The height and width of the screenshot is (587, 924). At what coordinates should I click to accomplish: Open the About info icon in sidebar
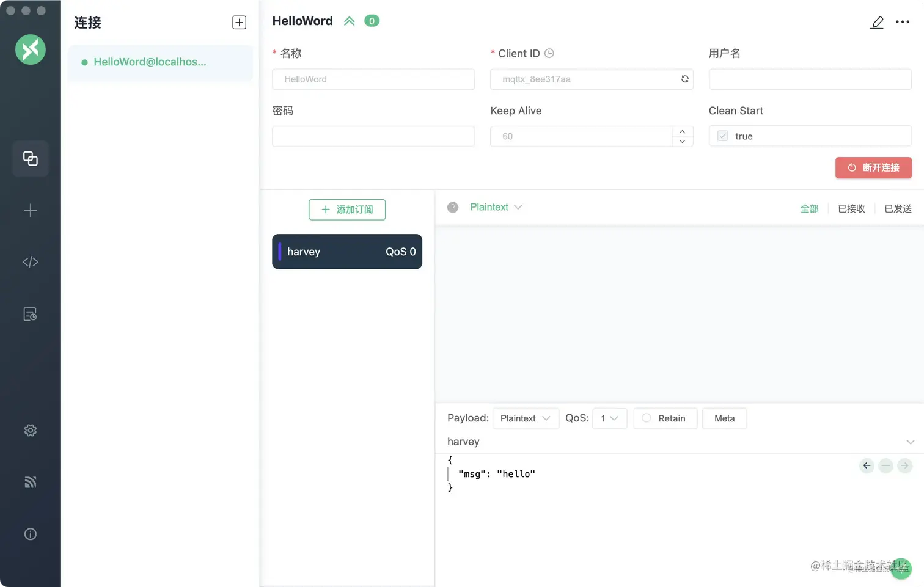[x=31, y=534]
